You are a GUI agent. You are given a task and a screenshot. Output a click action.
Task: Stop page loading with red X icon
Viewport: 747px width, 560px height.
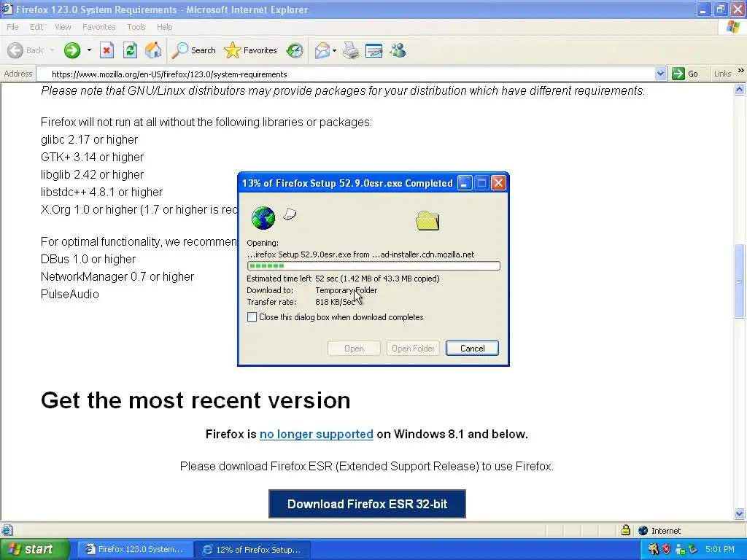(x=107, y=50)
